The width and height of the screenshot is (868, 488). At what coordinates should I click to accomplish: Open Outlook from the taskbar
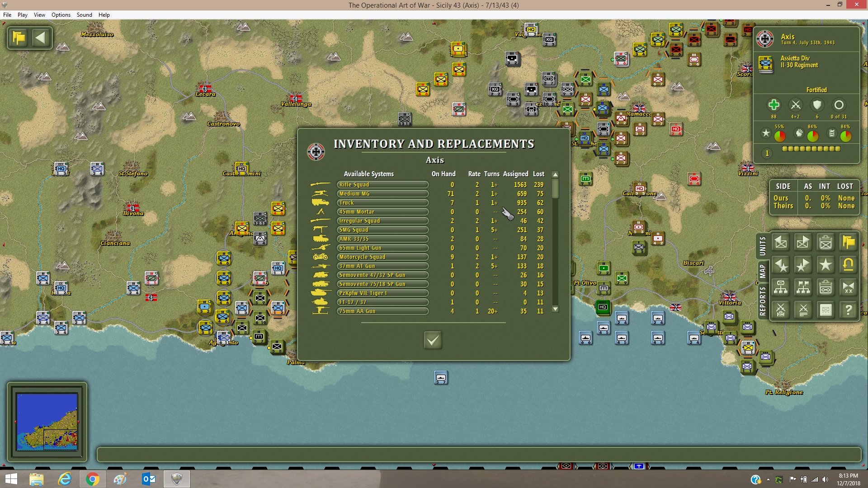click(x=149, y=479)
